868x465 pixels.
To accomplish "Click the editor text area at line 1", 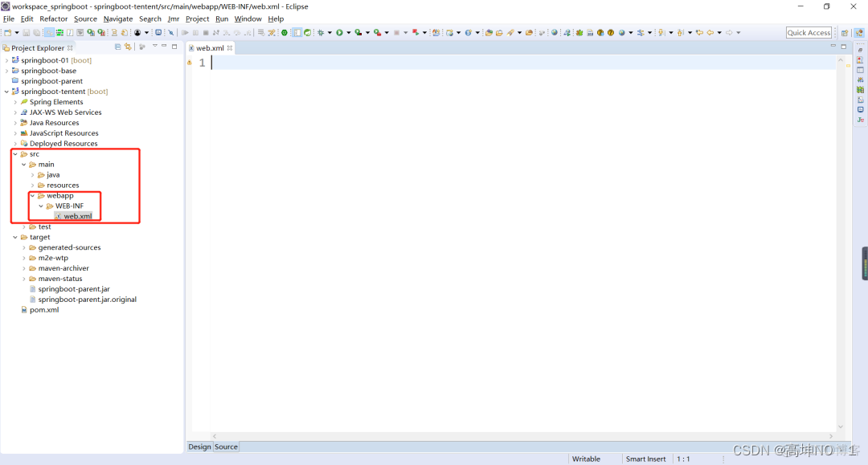I will tap(523, 63).
